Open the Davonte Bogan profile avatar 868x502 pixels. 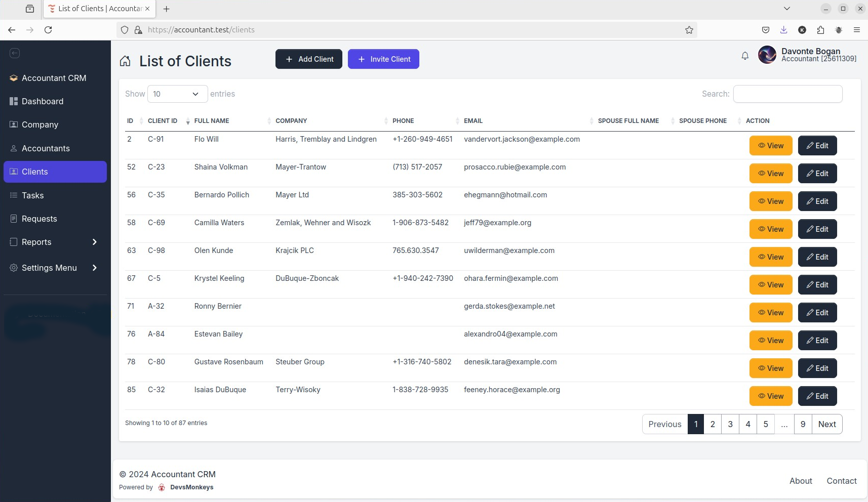pyautogui.click(x=767, y=55)
